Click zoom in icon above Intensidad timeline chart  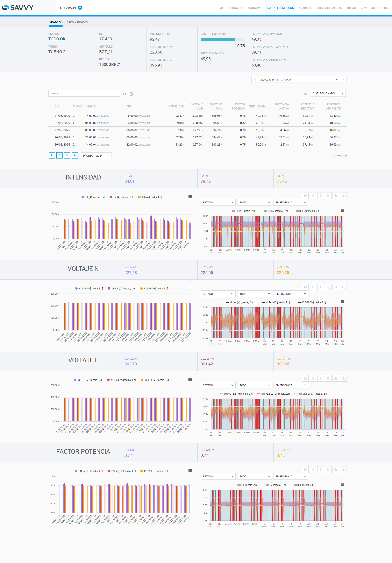[x=328, y=196]
